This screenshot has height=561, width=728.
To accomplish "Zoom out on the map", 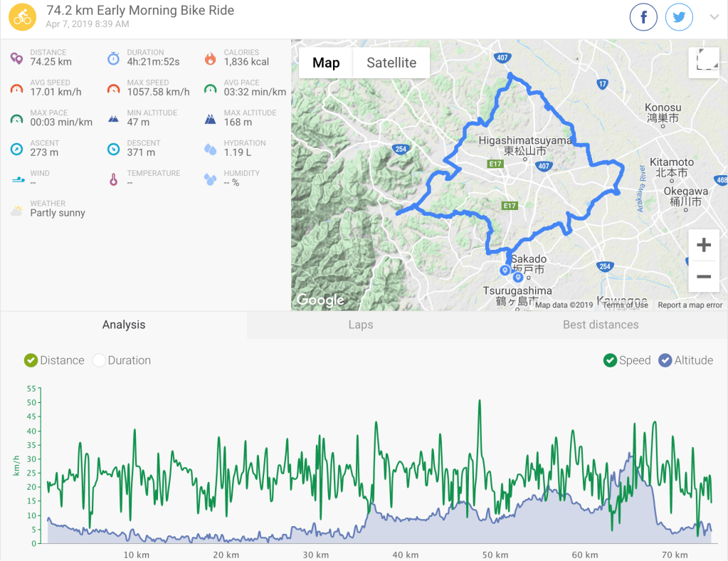I will tap(704, 276).
